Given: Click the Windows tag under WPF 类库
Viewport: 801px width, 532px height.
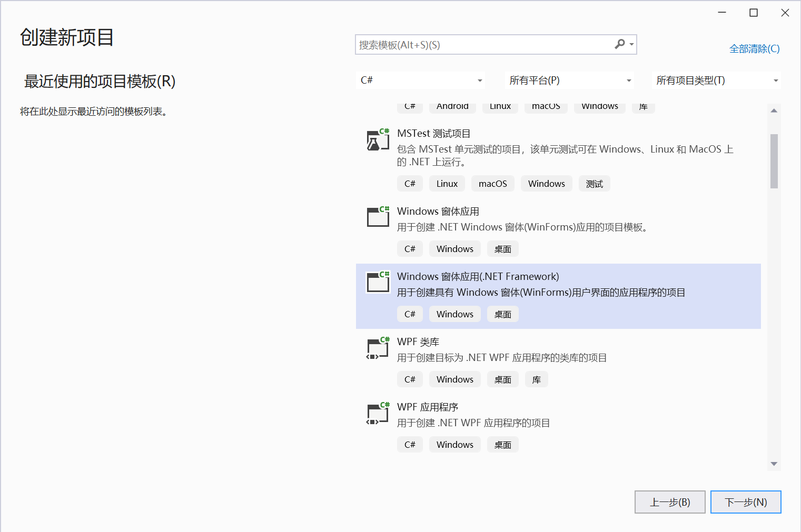Looking at the screenshot, I should click(x=455, y=379).
